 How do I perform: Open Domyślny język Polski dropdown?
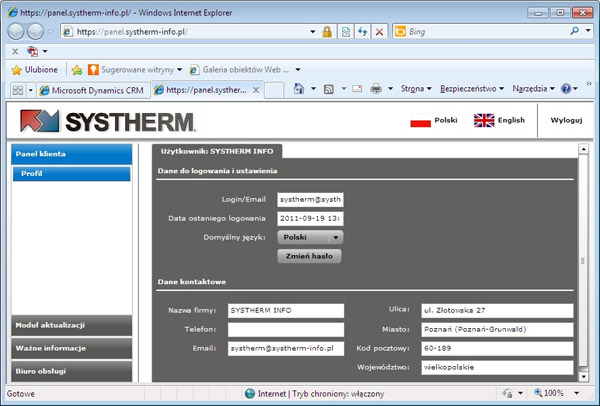(x=310, y=237)
